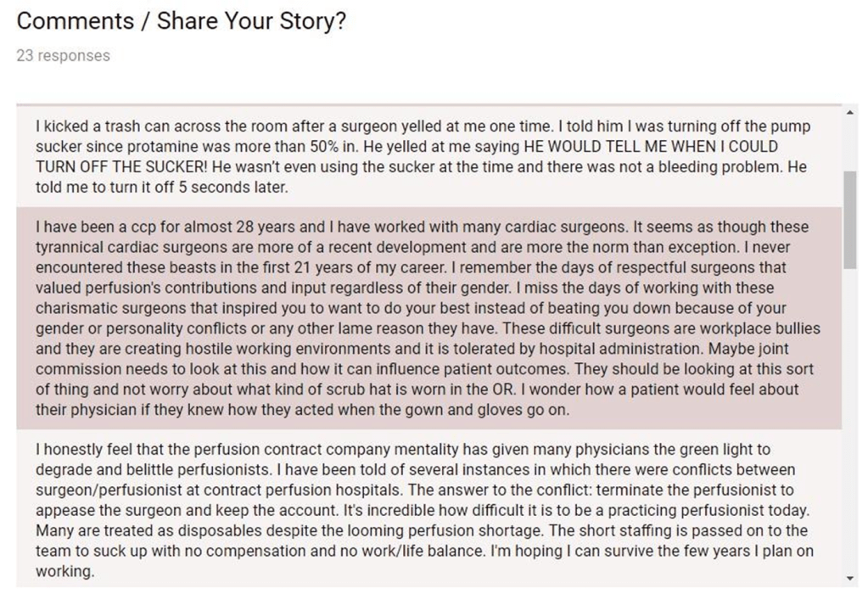Select the response about perfusion contract company mentality
The height and width of the screenshot is (594, 868).
424,510
